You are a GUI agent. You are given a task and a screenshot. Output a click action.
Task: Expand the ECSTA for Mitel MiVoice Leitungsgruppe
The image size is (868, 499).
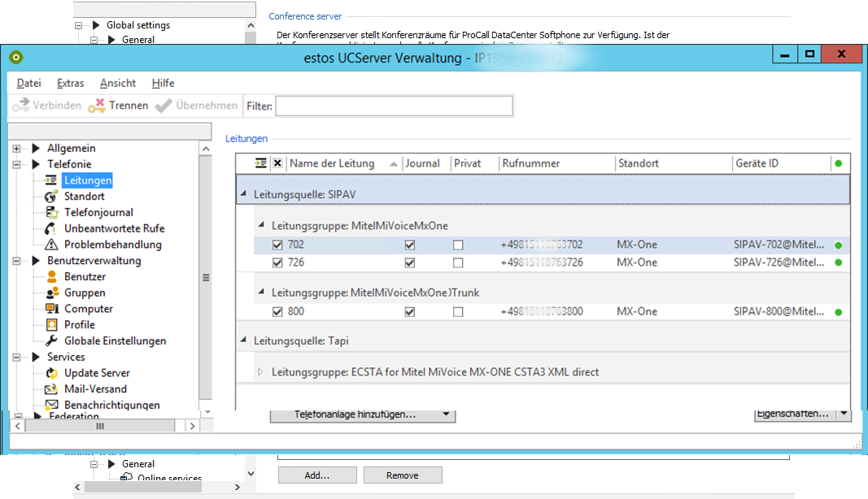pyautogui.click(x=260, y=372)
